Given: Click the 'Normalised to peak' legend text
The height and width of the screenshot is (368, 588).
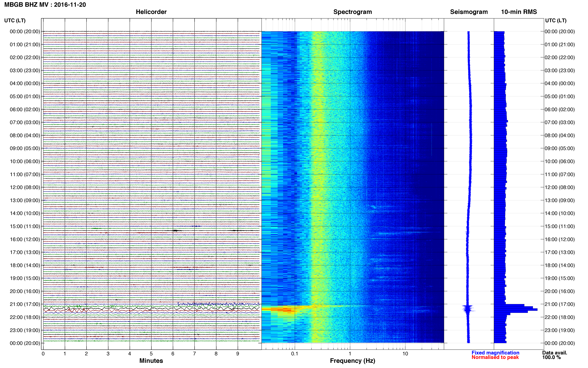Looking at the screenshot, I should tap(495, 357).
